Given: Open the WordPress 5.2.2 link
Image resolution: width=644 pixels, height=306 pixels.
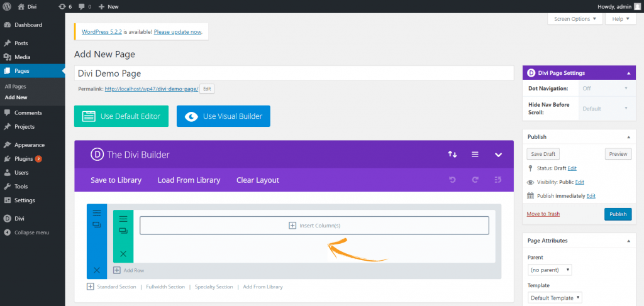Looking at the screenshot, I should (102, 31).
